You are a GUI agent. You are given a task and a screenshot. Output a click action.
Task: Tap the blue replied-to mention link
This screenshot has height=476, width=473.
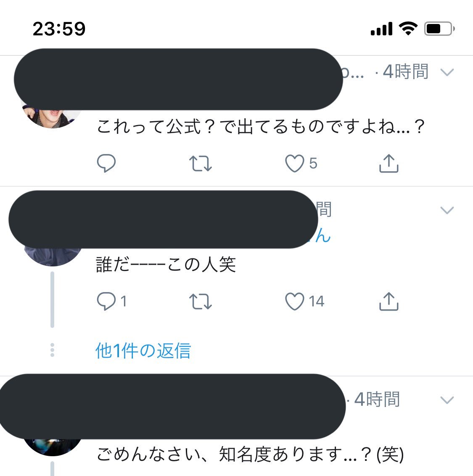click(x=322, y=236)
